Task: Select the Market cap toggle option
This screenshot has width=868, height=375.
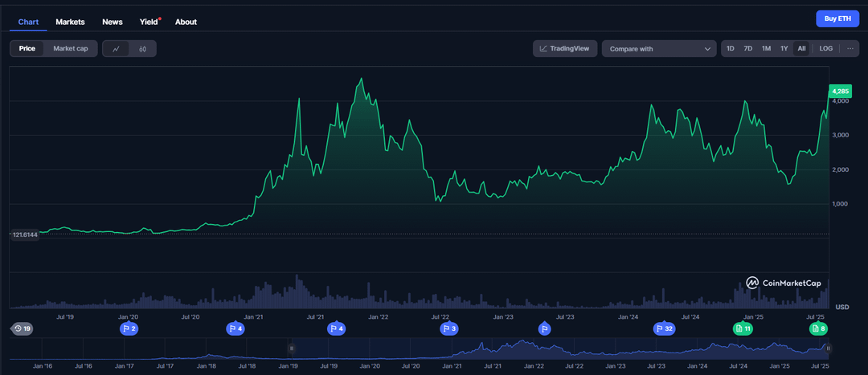Action: point(70,49)
